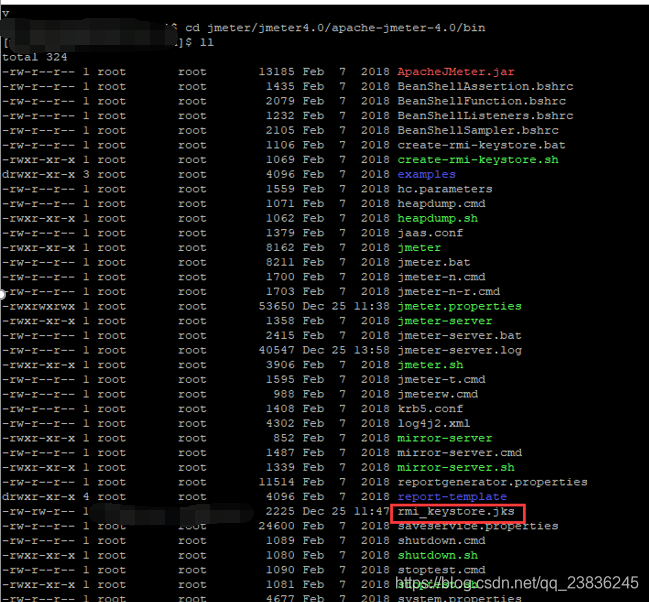Select system.properties filename

point(459,598)
